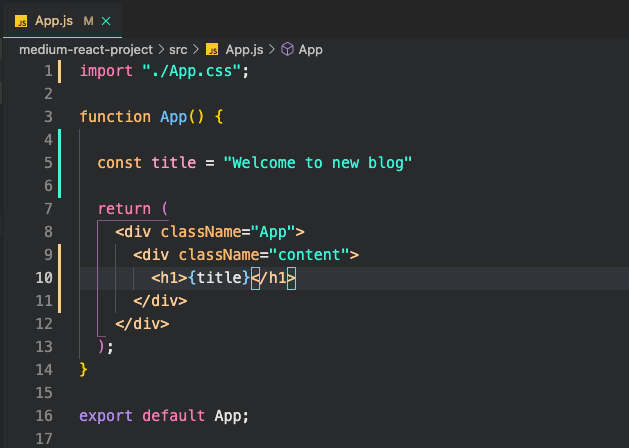Click the "Welcome to new blog" string
The height and width of the screenshot is (448, 629).
pyautogui.click(x=318, y=163)
